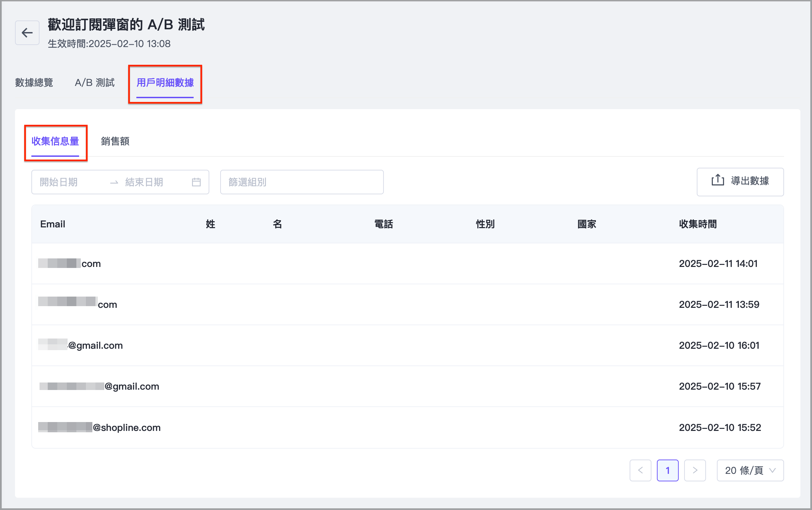The image size is (812, 510).
Task: Click the 收集時間 column header
Action: pyautogui.click(x=697, y=224)
